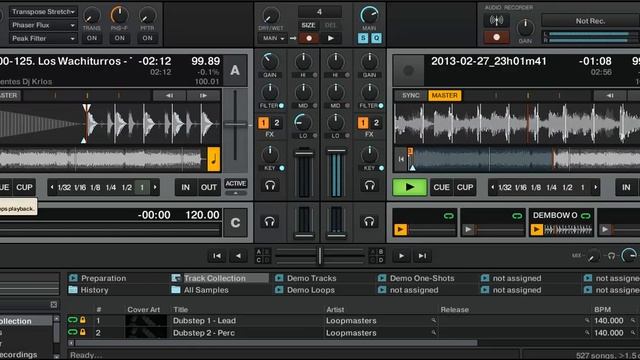Click the Deck C letter icon
The image size is (640, 360).
coord(235,223)
